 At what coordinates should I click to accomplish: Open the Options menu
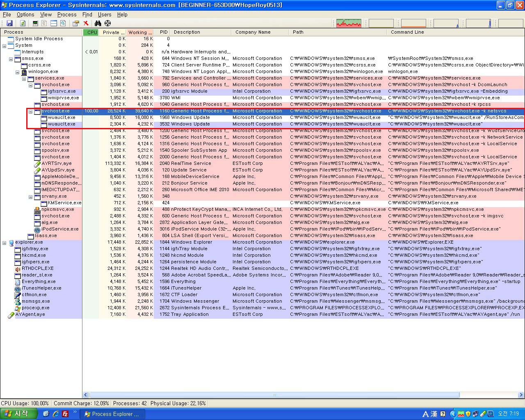(25, 14)
